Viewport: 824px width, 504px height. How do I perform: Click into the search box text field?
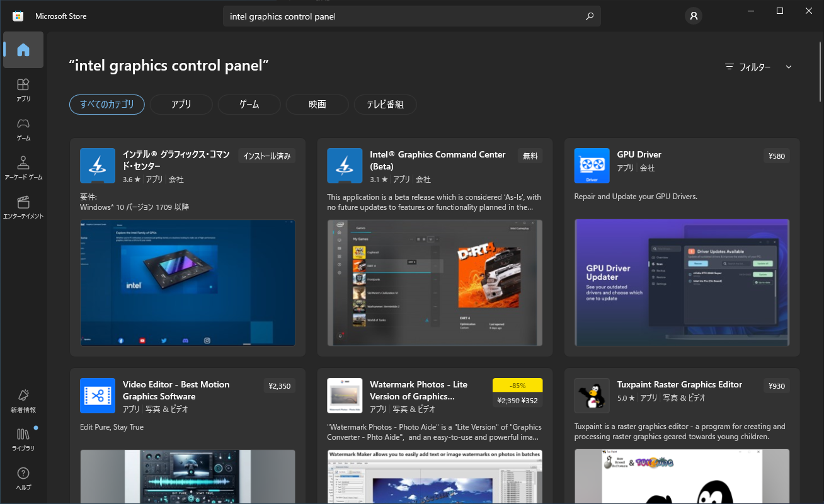click(403, 16)
